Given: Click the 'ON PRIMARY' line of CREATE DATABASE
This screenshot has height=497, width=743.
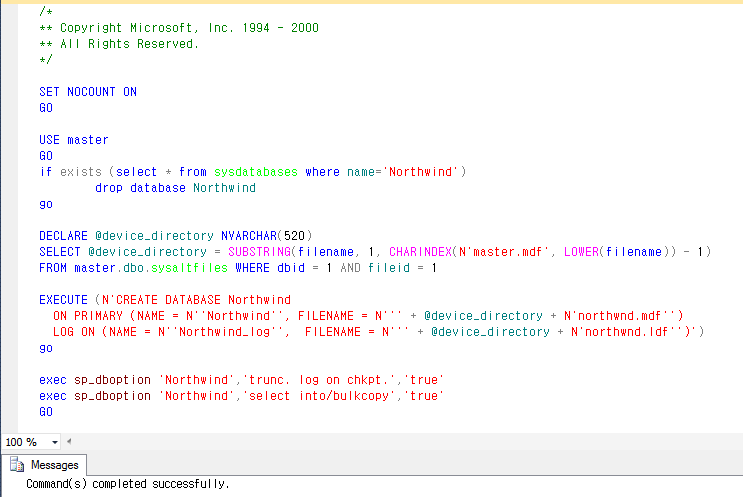Looking at the screenshot, I should (x=368, y=316).
